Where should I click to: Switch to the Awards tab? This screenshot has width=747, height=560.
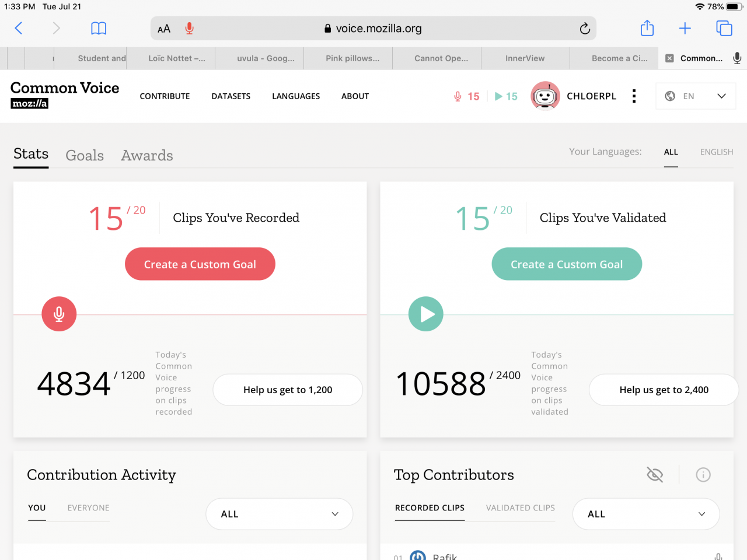147,155
